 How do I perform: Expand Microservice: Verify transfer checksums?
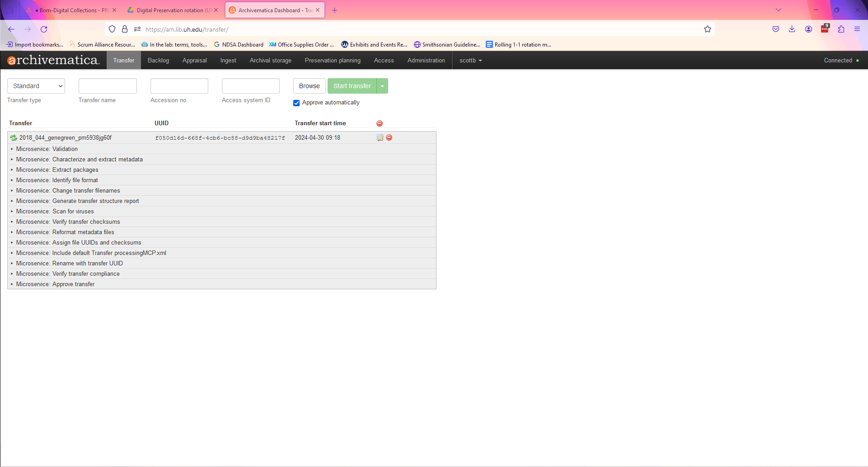pyautogui.click(x=222, y=222)
